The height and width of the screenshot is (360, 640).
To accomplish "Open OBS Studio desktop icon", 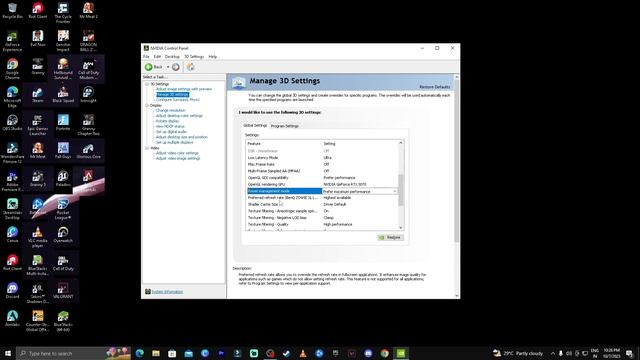I will [12, 122].
